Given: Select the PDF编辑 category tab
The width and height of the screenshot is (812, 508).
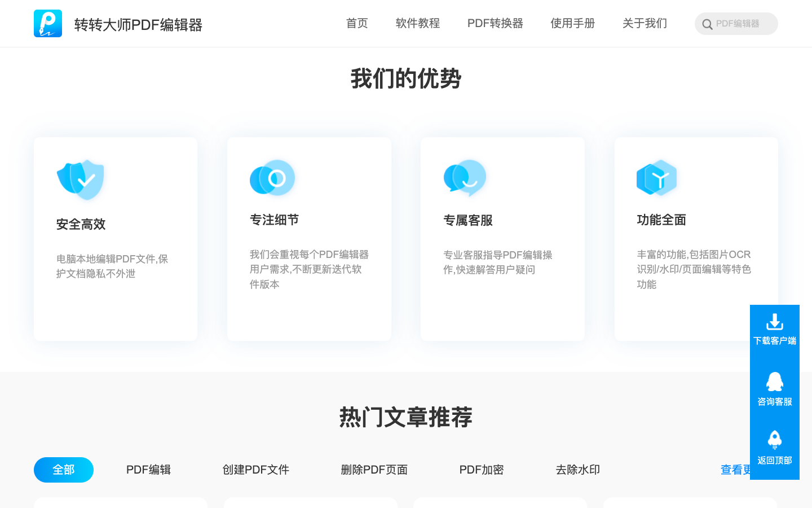Looking at the screenshot, I should click(148, 470).
